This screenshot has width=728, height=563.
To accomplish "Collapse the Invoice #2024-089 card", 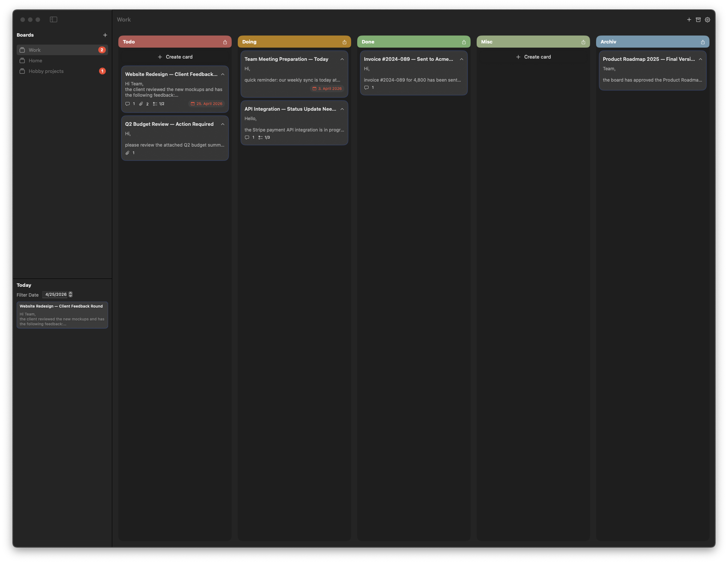I will pos(462,59).
